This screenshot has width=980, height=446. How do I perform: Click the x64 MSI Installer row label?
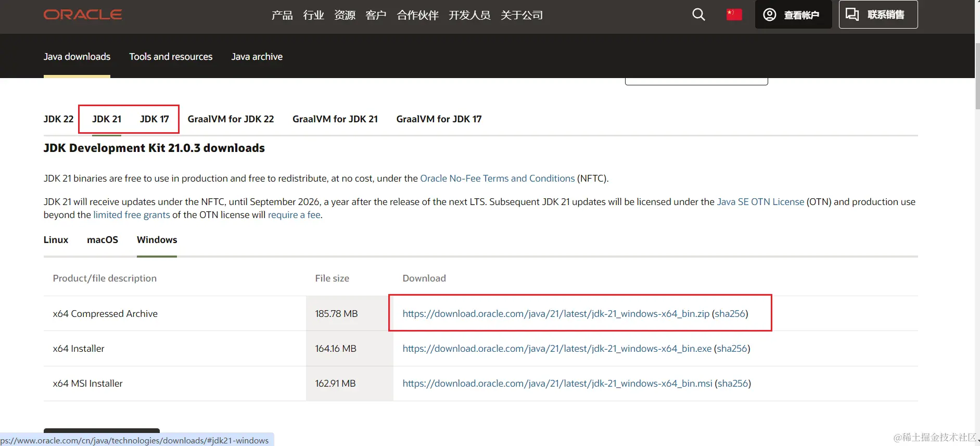[x=88, y=384]
